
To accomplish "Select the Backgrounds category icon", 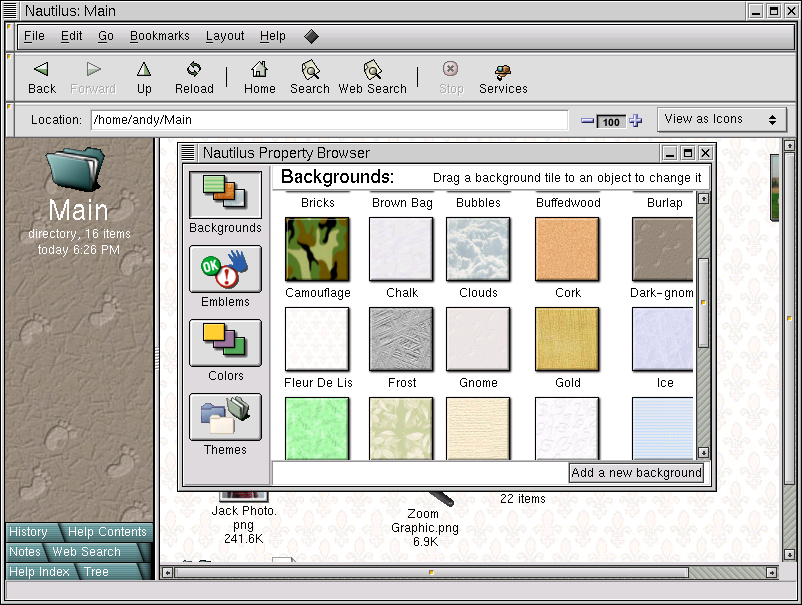I will tap(225, 195).
